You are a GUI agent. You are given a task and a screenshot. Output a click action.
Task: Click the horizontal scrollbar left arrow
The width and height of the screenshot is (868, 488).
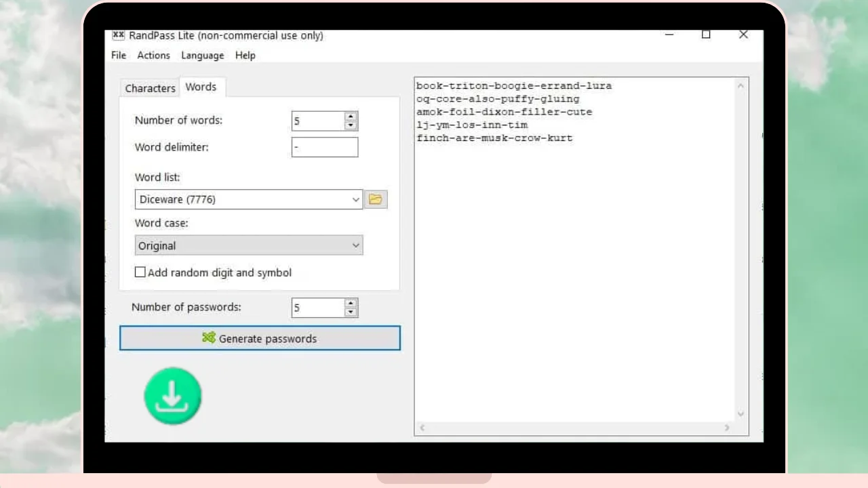pyautogui.click(x=422, y=428)
